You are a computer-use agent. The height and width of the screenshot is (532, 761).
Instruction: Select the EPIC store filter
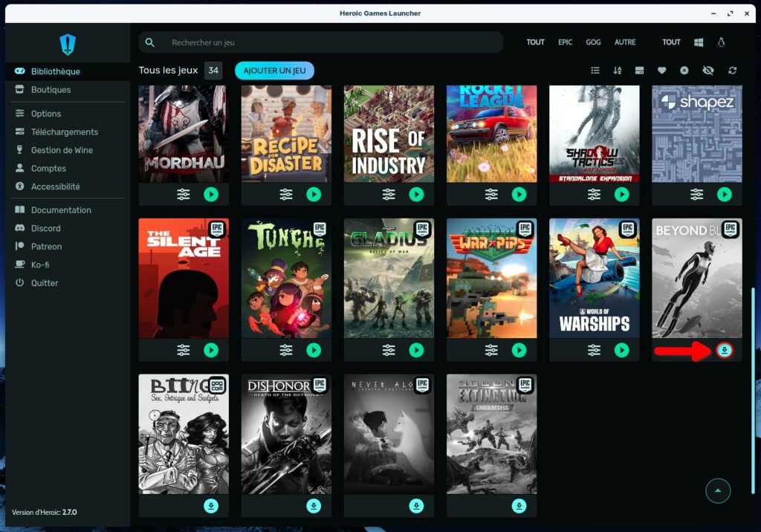566,42
